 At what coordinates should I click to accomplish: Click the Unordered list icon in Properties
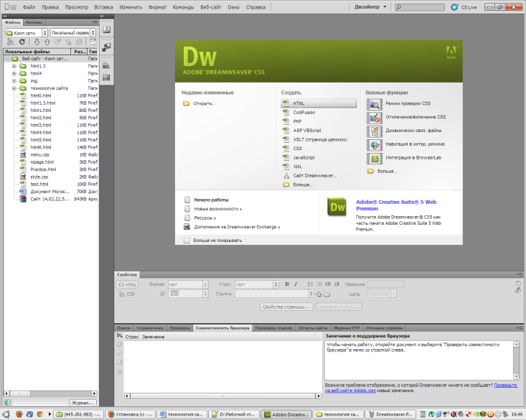[x=310, y=284]
